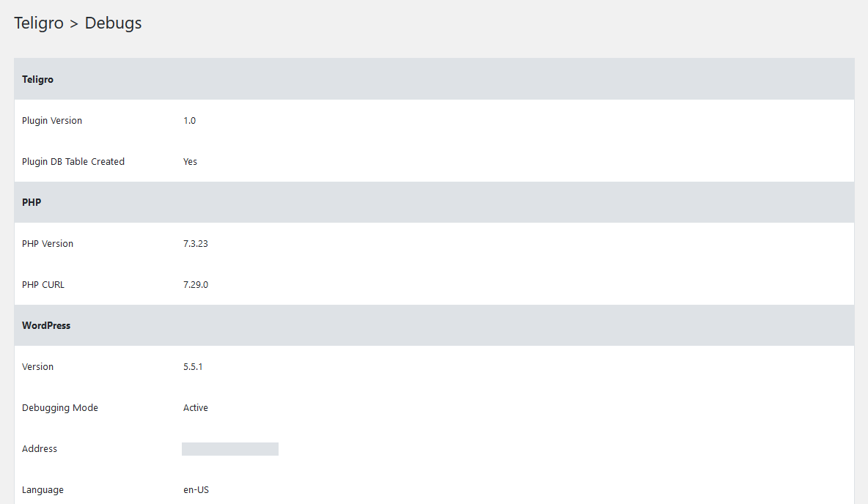The height and width of the screenshot is (504, 868).
Task: Select the WordPress version value 5.5.1
Action: coord(193,367)
